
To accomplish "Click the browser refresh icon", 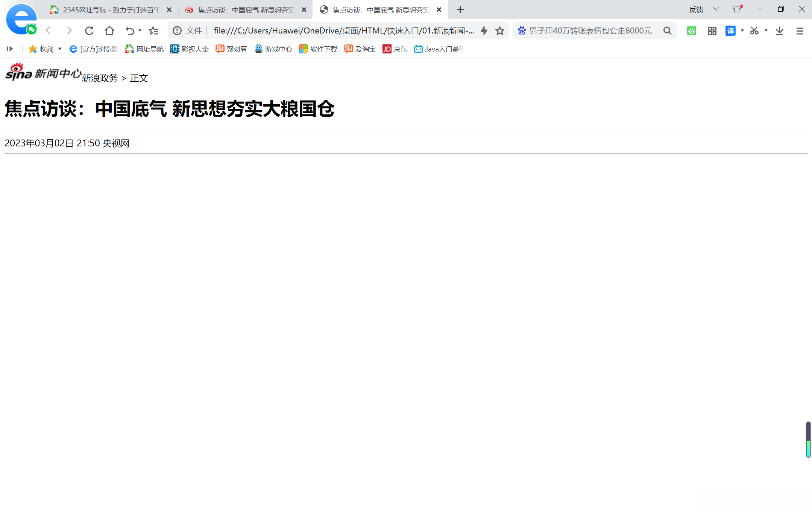I will [89, 30].
